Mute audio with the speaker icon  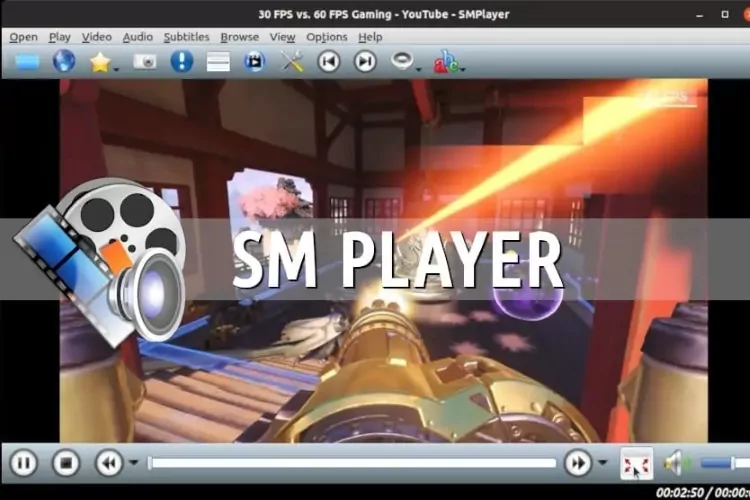(x=677, y=463)
